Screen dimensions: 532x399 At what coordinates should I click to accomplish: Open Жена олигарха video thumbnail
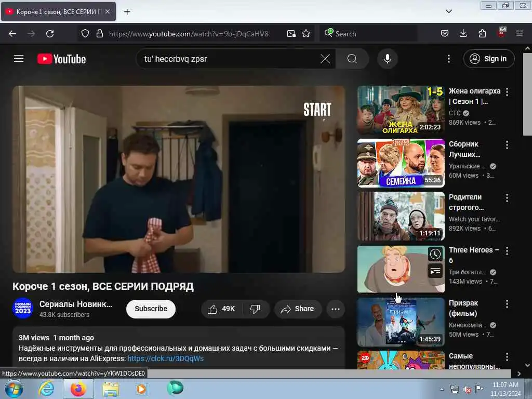(x=401, y=110)
